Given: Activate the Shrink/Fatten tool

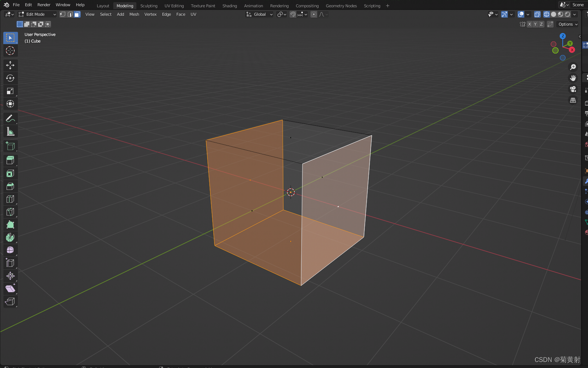Looking at the screenshot, I should (10, 276).
